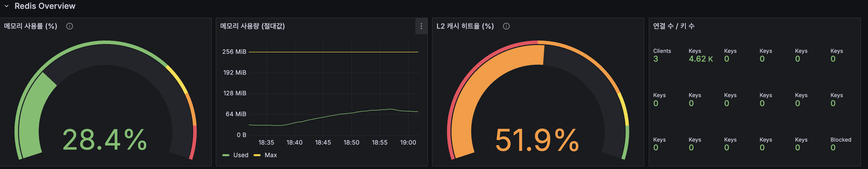This screenshot has height=169, width=868.
Task: Click the 256 MiB y-axis label
Action: [x=234, y=52]
